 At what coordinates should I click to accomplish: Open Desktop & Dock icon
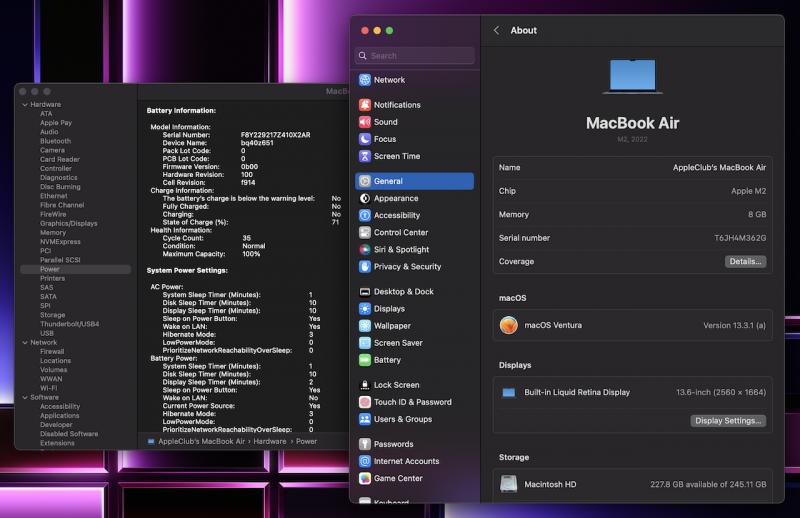(365, 291)
